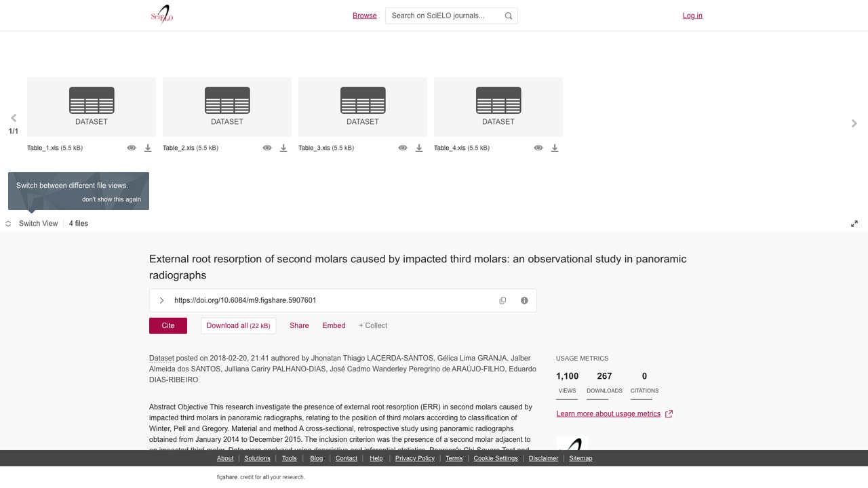Copy the DOI link to clipboard
The image size is (868, 488).
tap(502, 300)
